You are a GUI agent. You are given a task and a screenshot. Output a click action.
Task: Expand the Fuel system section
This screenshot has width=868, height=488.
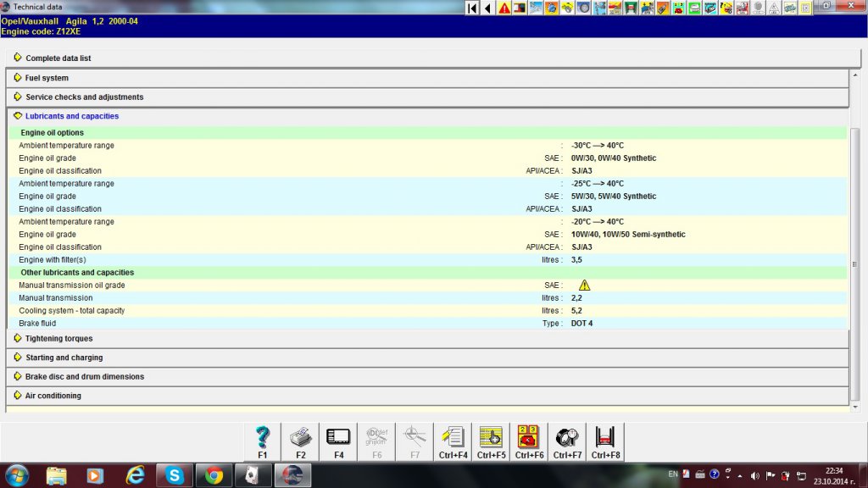47,78
